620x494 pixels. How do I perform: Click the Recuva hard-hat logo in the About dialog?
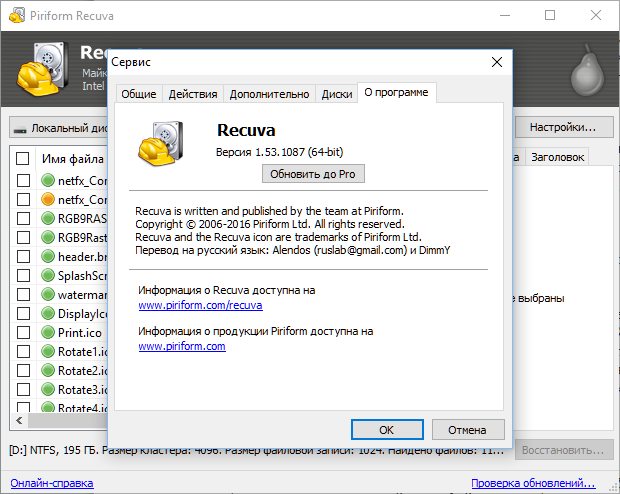click(x=161, y=144)
